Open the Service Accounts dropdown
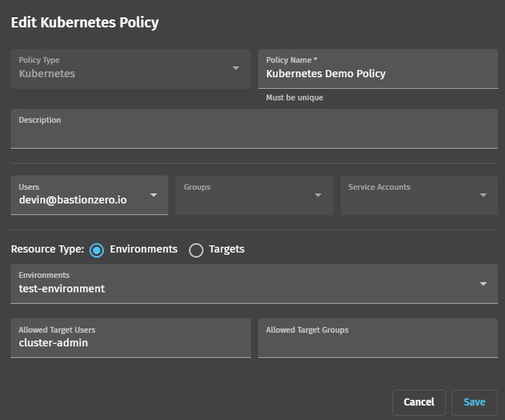The height and width of the screenshot is (420, 505). [419, 195]
